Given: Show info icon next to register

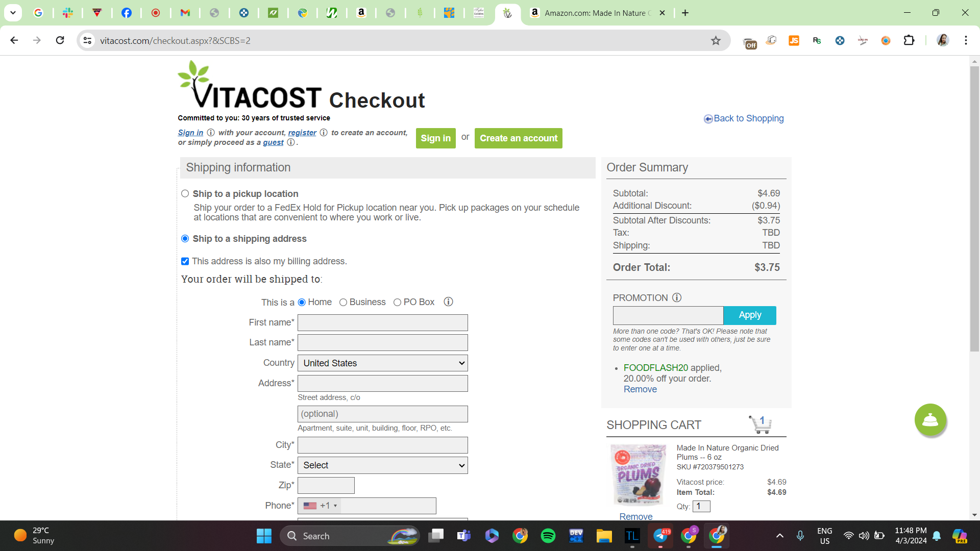Looking at the screenshot, I should pos(324,133).
